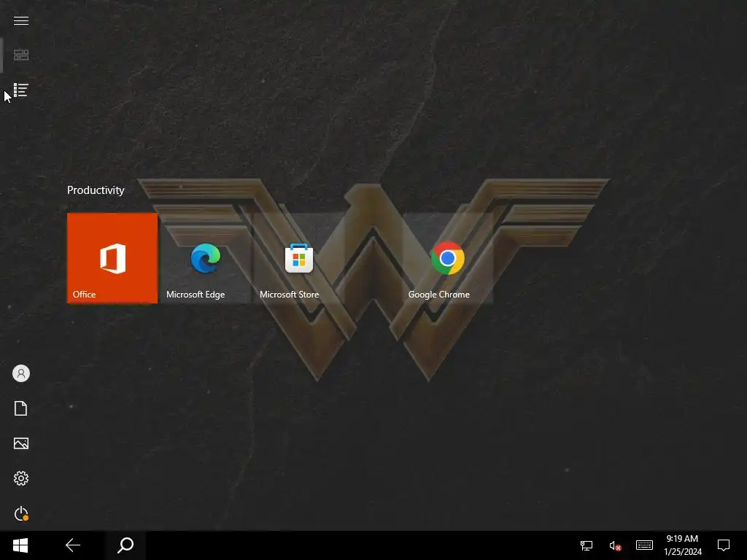Show the touch keyboard
The image size is (747, 560).
[x=644, y=545]
